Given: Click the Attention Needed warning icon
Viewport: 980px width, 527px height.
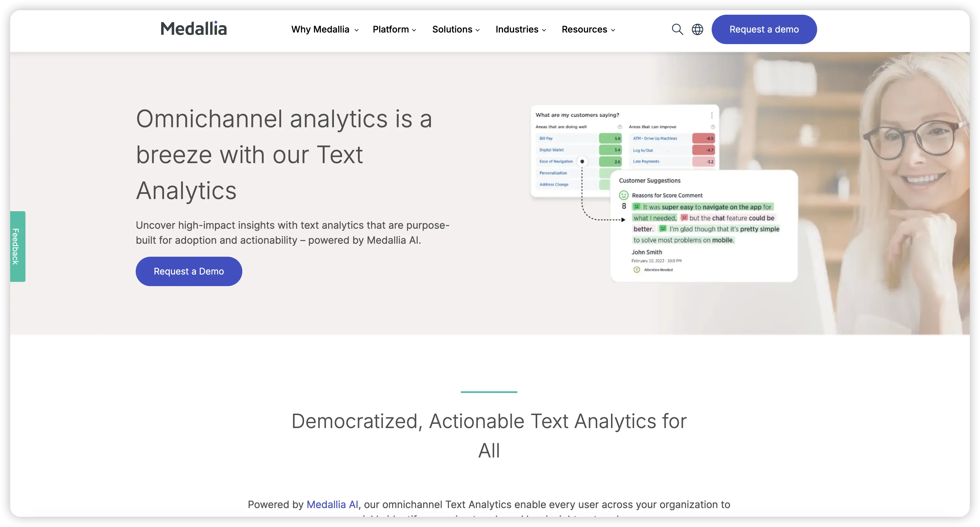Looking at the screenshot, I should 636,270.
